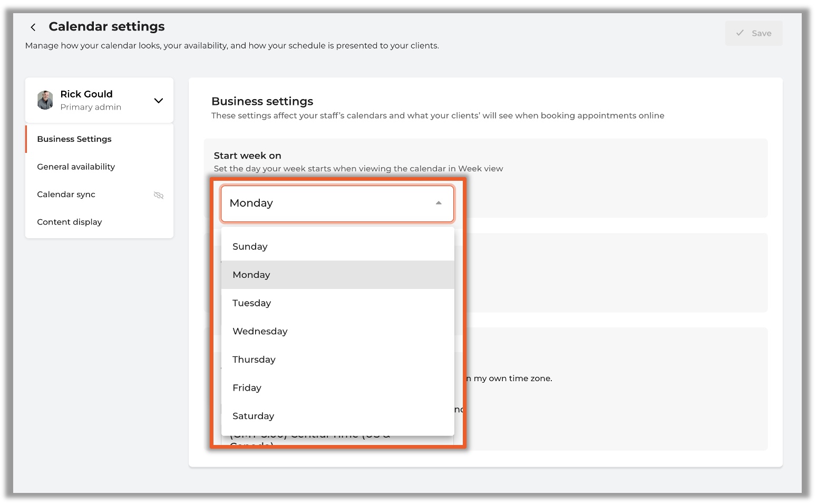Open the Calendar sync section

66,195
